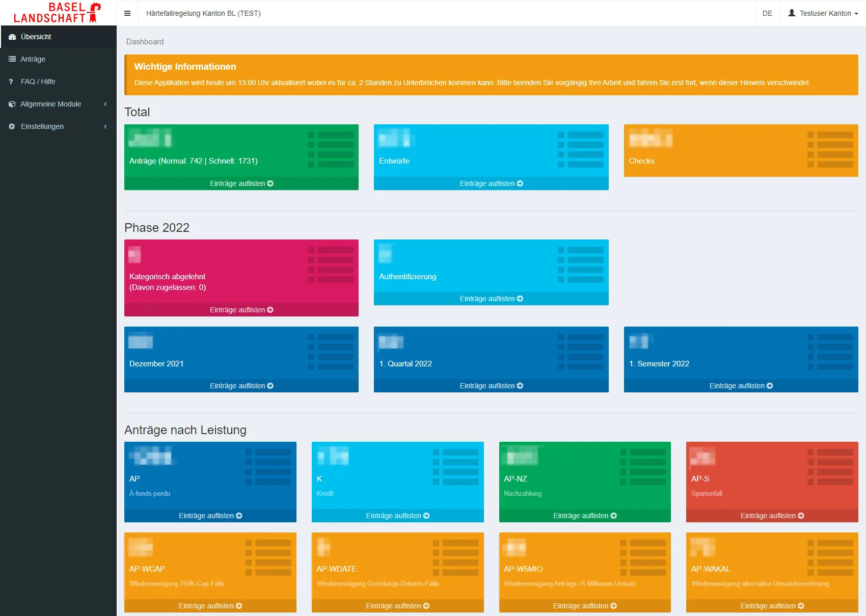Click the Basel Landschaft logo
Screen dimensions: 866x616
[x=58, y=13]
